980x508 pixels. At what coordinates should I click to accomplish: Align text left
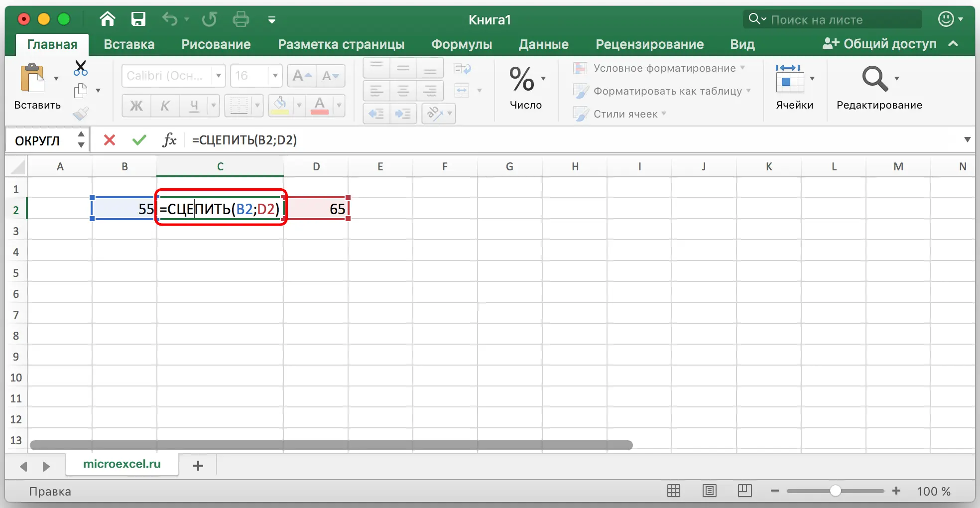click(377, 91)
